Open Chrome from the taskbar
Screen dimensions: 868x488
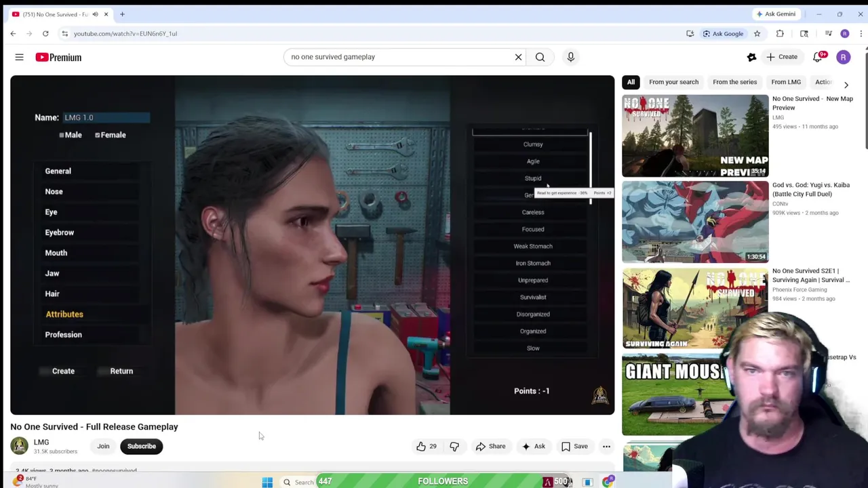click(x=608, y=482)
